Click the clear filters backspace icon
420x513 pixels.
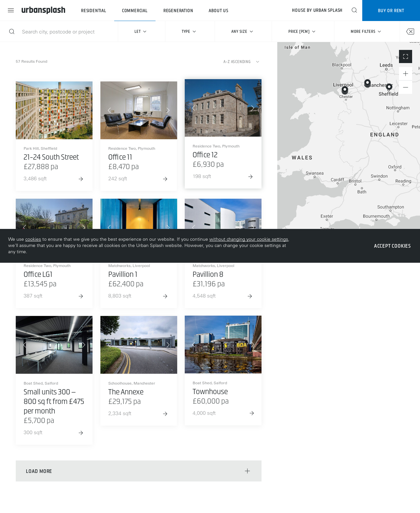coord(410,32)
